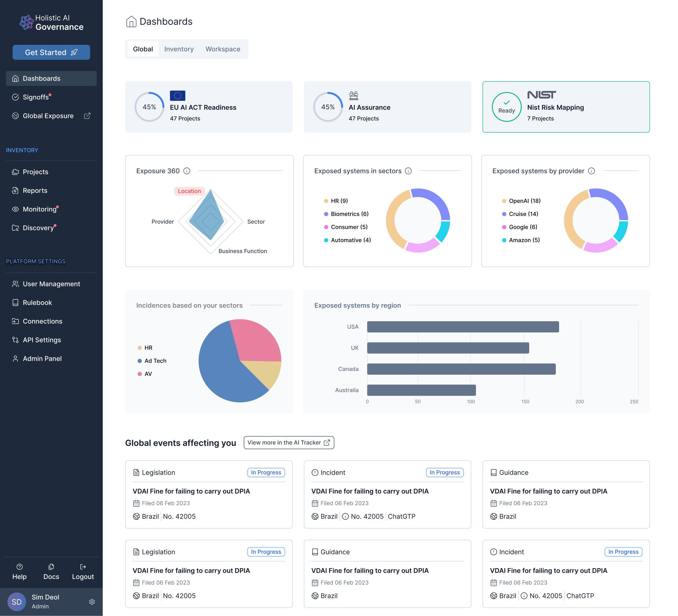Click the settings gear next to Sim Deol
The width and height of the screenshot is (678, 616).
pos(92,602)
